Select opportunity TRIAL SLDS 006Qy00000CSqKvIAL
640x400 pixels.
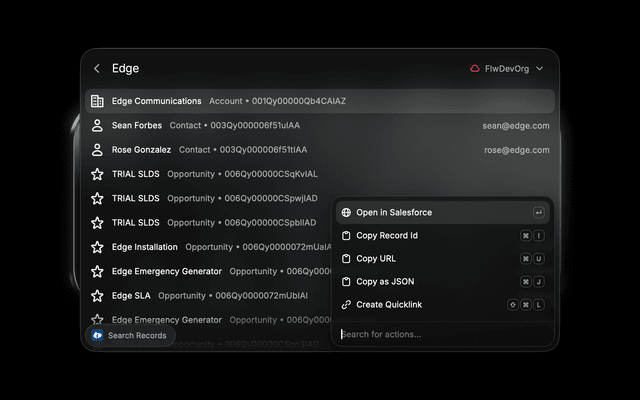[320, 174]
